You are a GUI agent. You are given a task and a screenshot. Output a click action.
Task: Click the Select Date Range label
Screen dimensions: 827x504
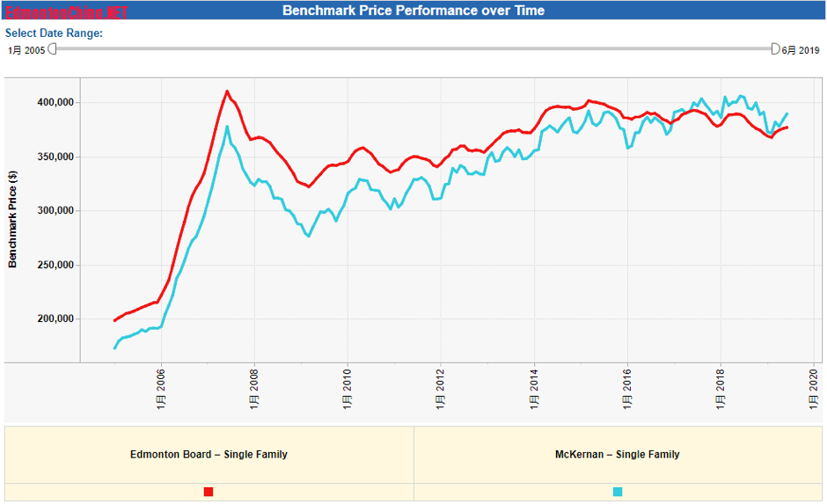point(54,33)
